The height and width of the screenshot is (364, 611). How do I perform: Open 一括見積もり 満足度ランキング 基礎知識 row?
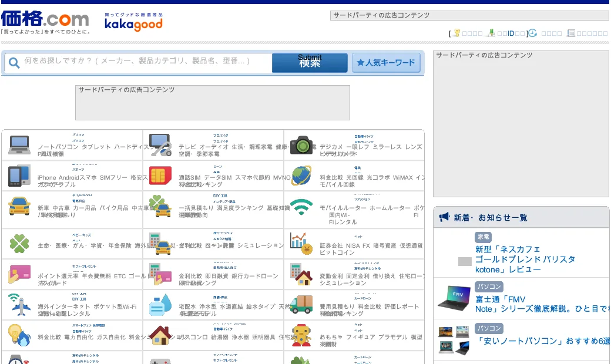[234, 208]
